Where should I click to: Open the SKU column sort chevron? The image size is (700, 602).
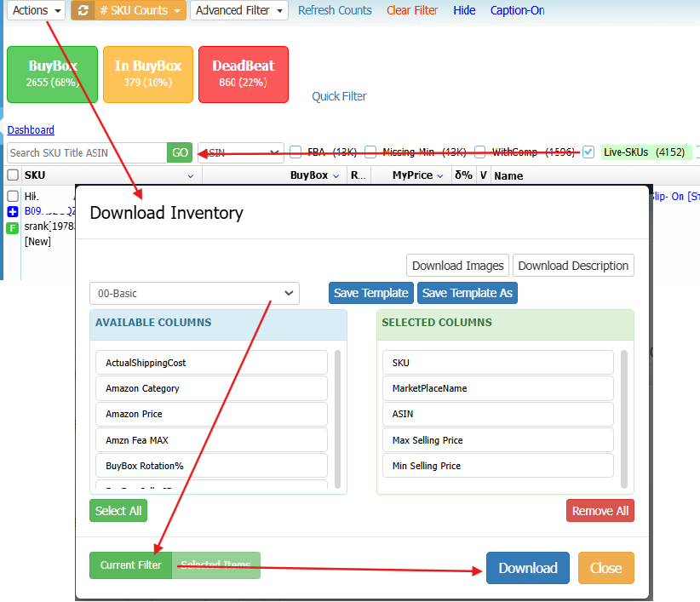click(190, 176)
